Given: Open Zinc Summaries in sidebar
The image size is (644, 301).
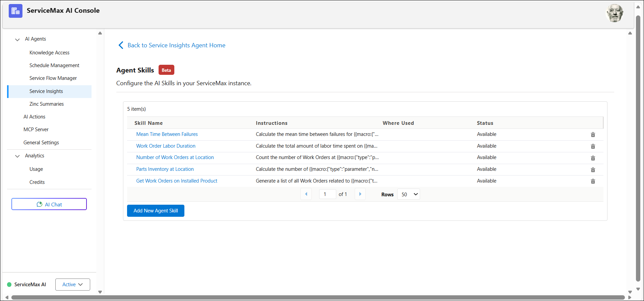Looking at the screenshot, I should pyautogui.click(x=46, y=104).
